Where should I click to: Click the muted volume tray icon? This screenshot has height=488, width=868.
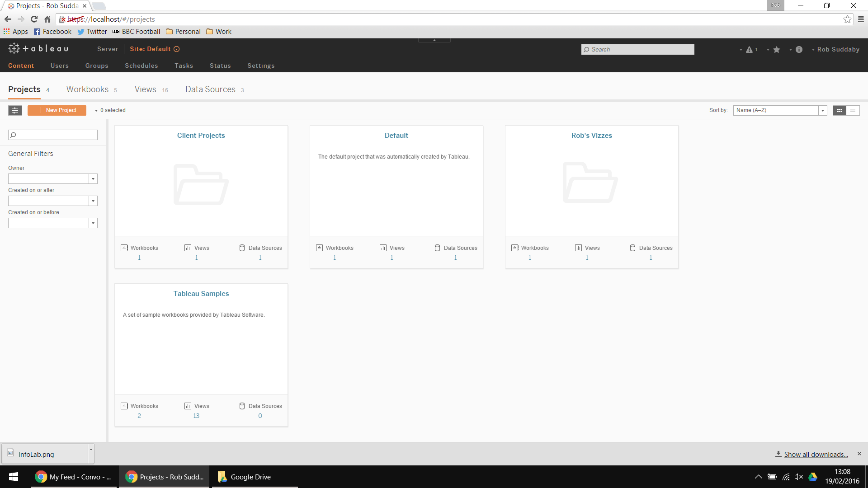799,477
